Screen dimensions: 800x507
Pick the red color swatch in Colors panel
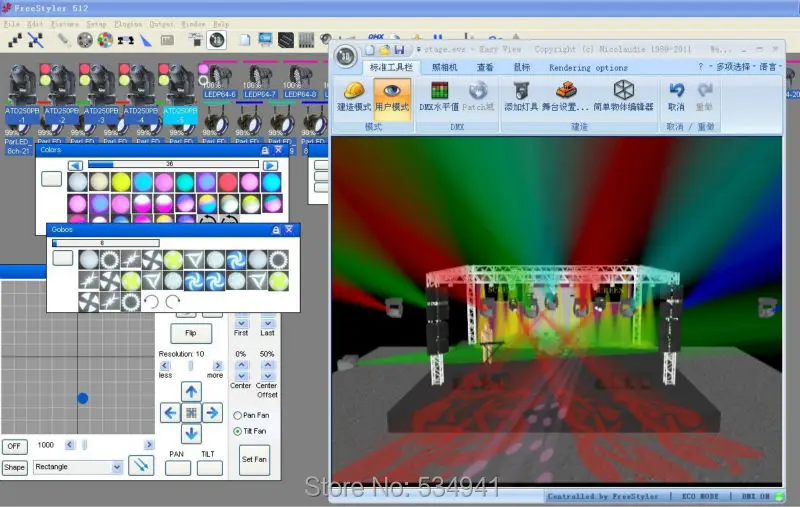point(228,182)
